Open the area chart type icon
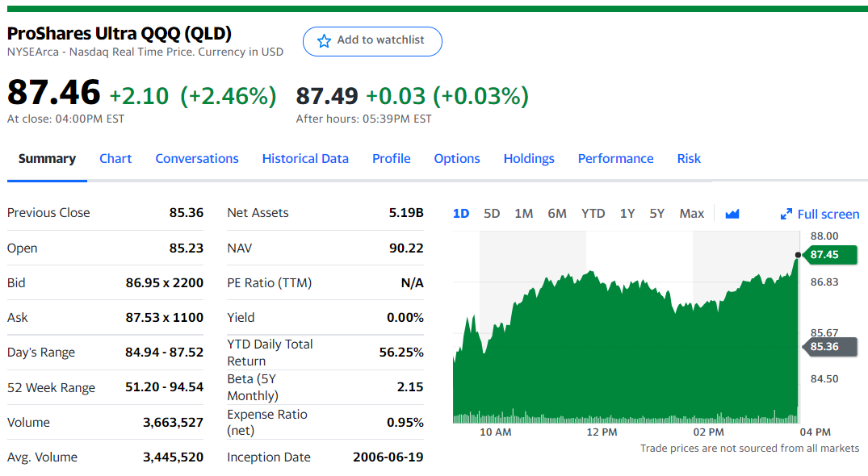868x476 pixels. coord(732,214)
